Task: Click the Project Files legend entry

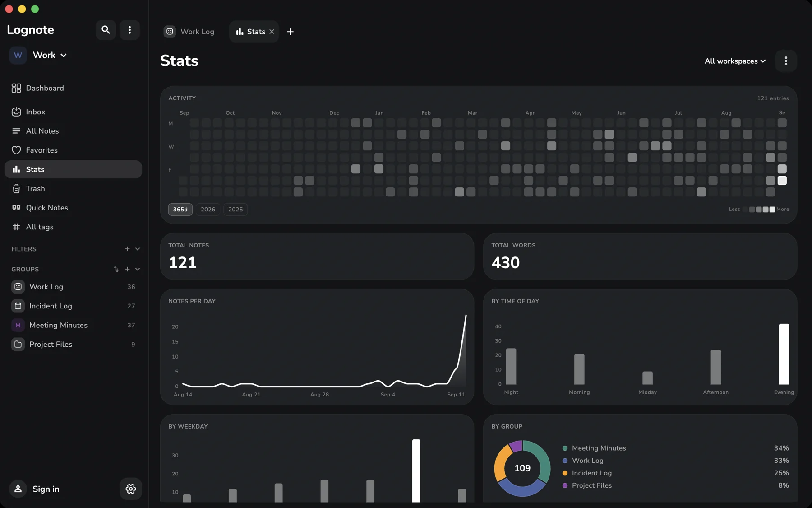Action: [587, 485]
